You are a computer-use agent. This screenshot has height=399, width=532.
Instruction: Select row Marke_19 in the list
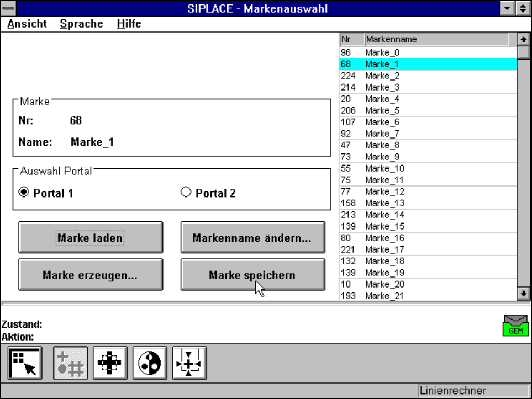click(428, 273)
